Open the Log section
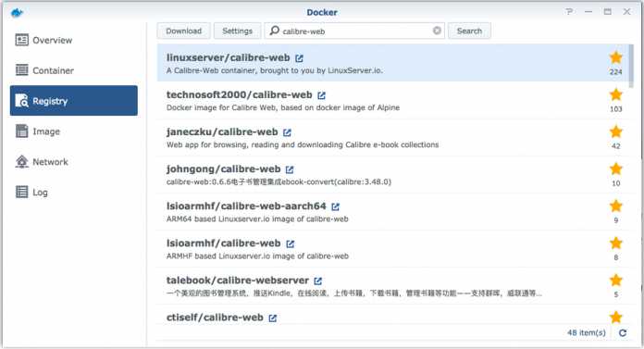 click(x=74, y=192)
